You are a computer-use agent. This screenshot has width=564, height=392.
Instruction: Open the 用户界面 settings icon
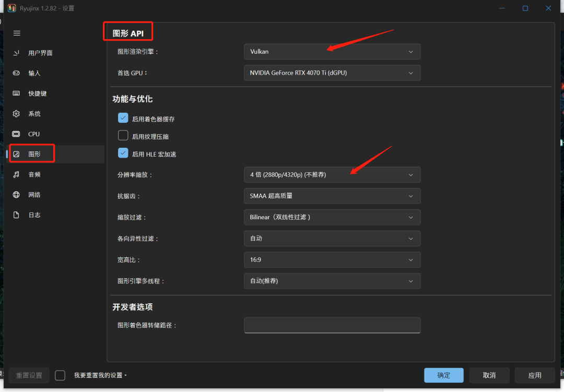(17, 53)
